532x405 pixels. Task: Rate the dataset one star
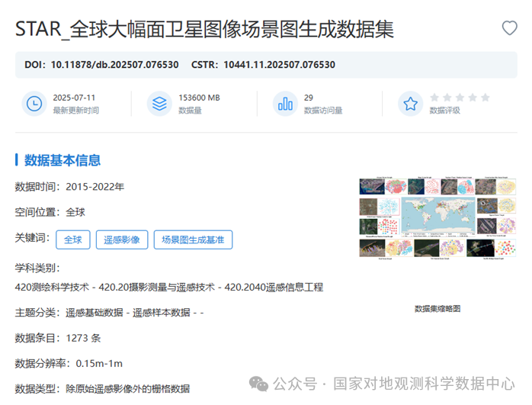pos(434,98)
